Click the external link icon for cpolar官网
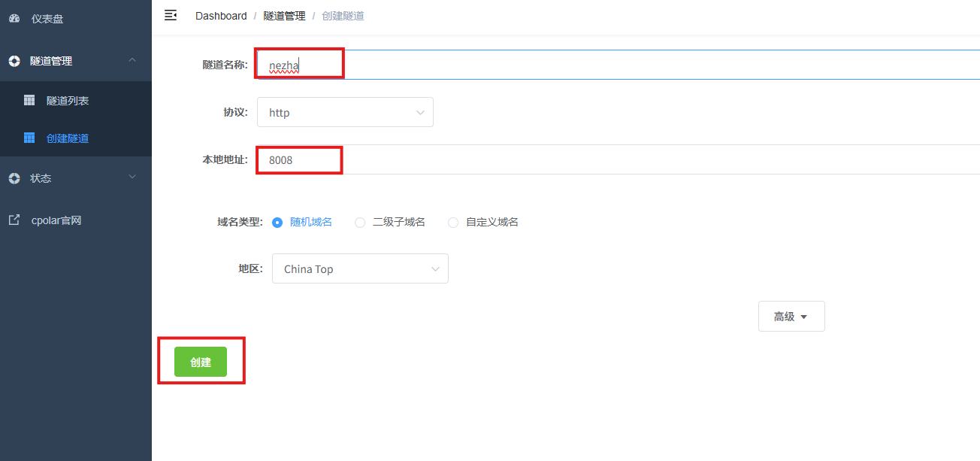Screen dimensions: 980x461 pyautogui.click(x=14, y=220)
